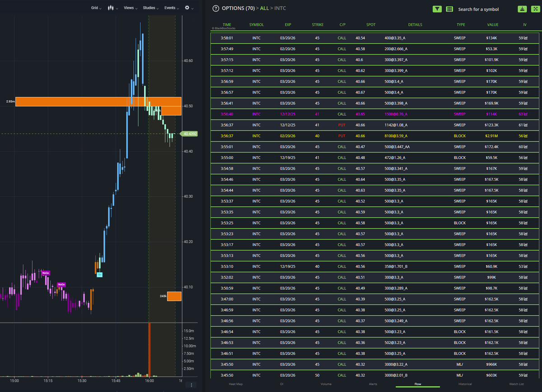This screenshot has height=392, width=542.
Task: Click the $966K value cell
Action: click(492, 364)
